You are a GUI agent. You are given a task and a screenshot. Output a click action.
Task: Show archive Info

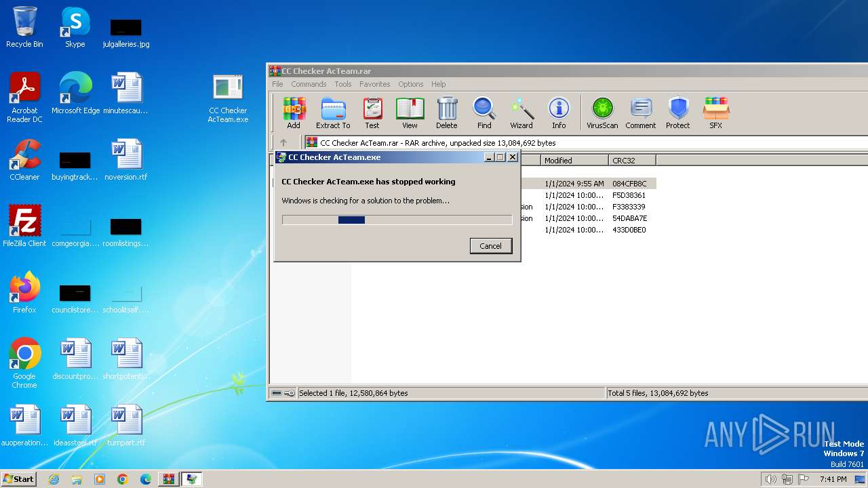[559, 113]
